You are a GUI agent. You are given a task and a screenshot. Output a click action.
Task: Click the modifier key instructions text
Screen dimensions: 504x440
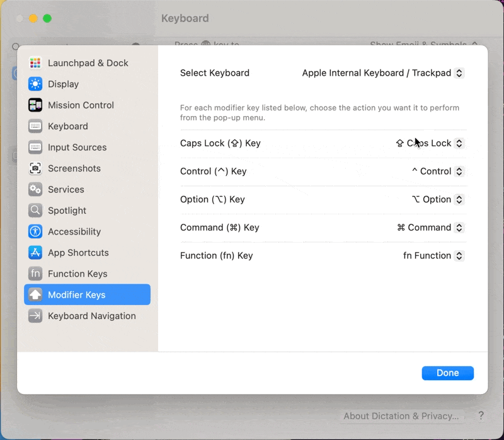pos(319,113)
